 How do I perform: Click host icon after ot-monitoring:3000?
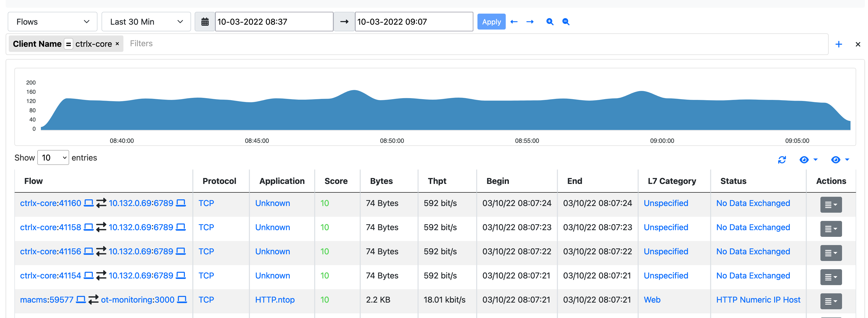pyautogui.click(x=182, y=300)
